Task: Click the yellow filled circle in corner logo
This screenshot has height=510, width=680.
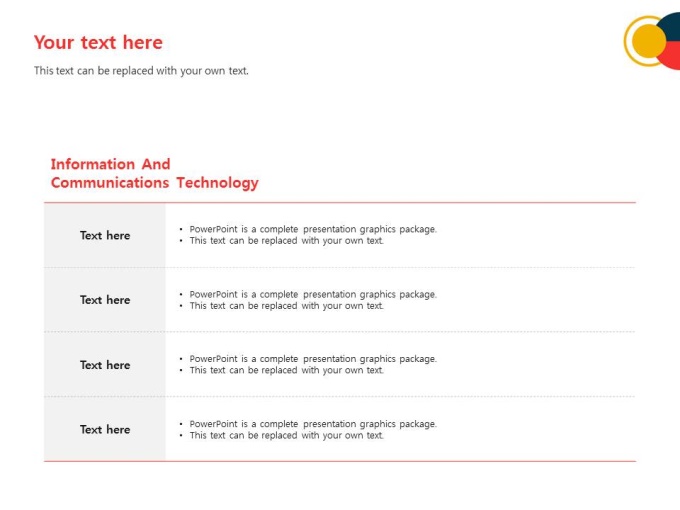Action: click(x=649, y=41)
